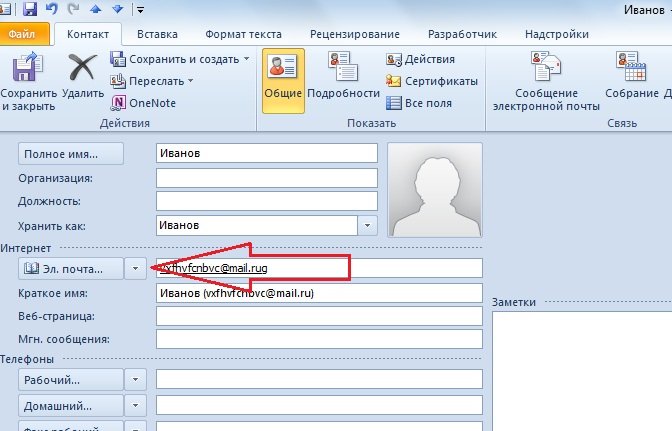
Task: Click the Полное имя button
Action: point(70,155)
